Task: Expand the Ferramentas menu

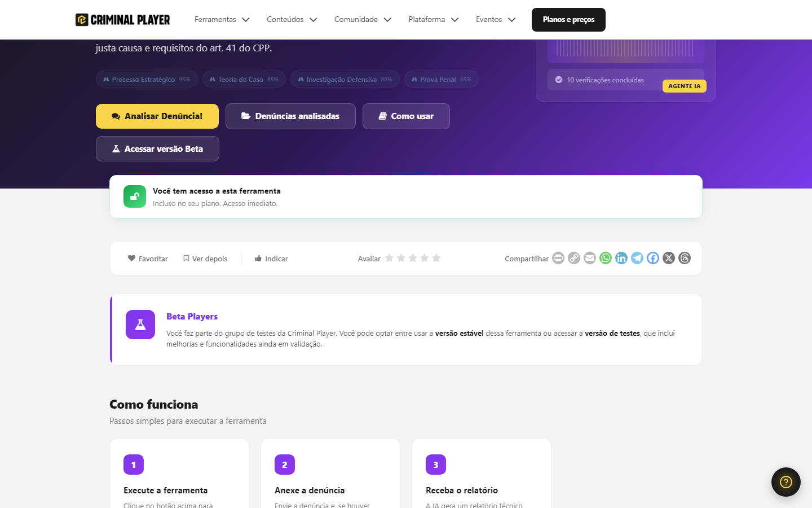Action: tap(222, 20)
